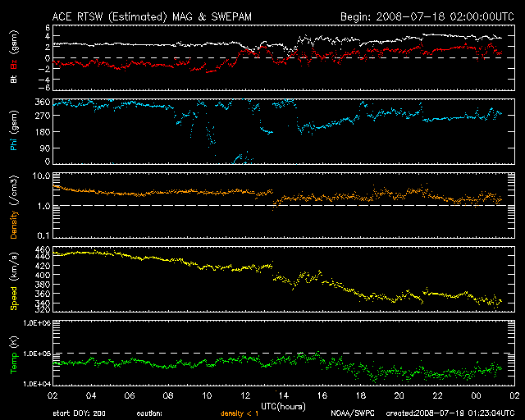This screenshot has height=420, width=525.
Task: Click the 10.0 tick on the Density axis
Action: 41,176
